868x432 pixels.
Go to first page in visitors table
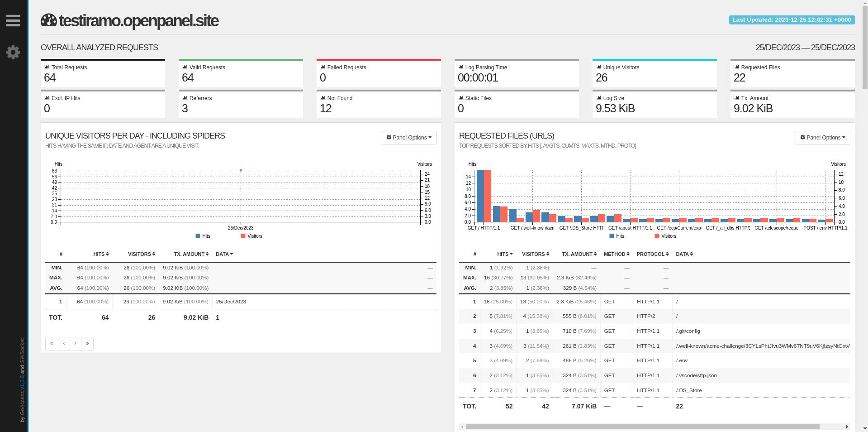coord(52,344)
